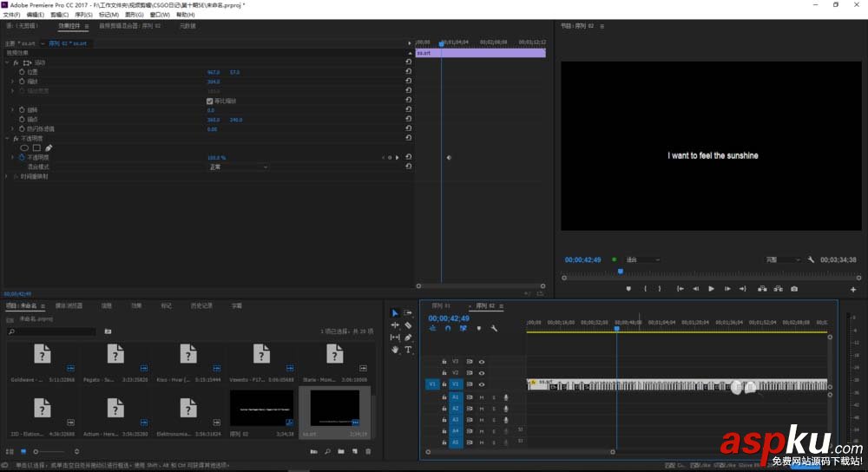
Task: Toggle track targeting for A3
Action: 456,420
